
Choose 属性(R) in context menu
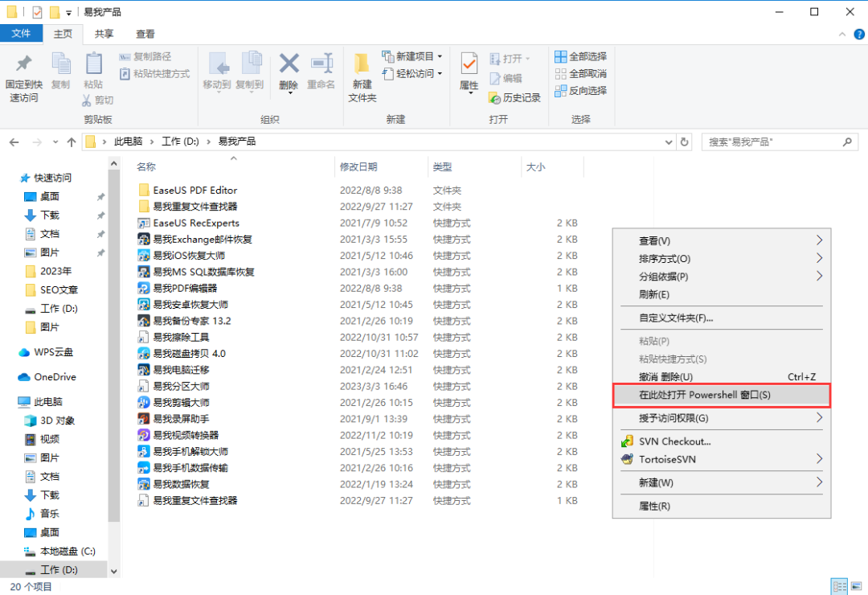(721, 506)
